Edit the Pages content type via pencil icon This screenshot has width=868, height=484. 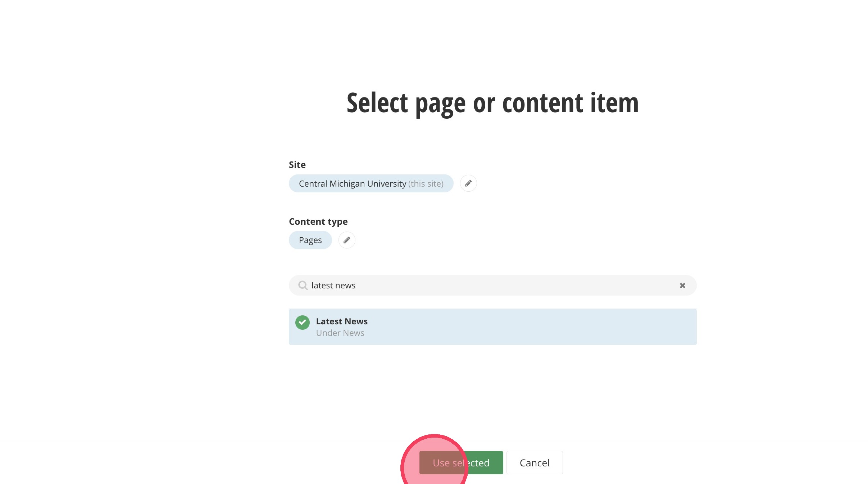[x=346, y=240]
